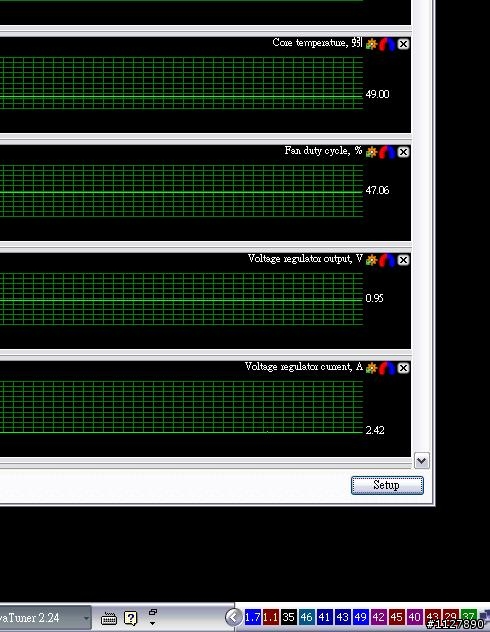
Task: Open setup gear for Voltage regulator output graph
Action: 372,260
